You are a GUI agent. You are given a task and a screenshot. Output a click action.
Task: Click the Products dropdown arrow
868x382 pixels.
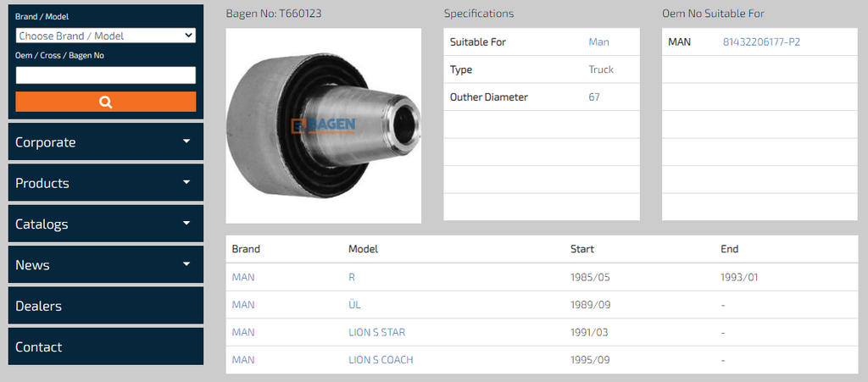click(186, 182)
